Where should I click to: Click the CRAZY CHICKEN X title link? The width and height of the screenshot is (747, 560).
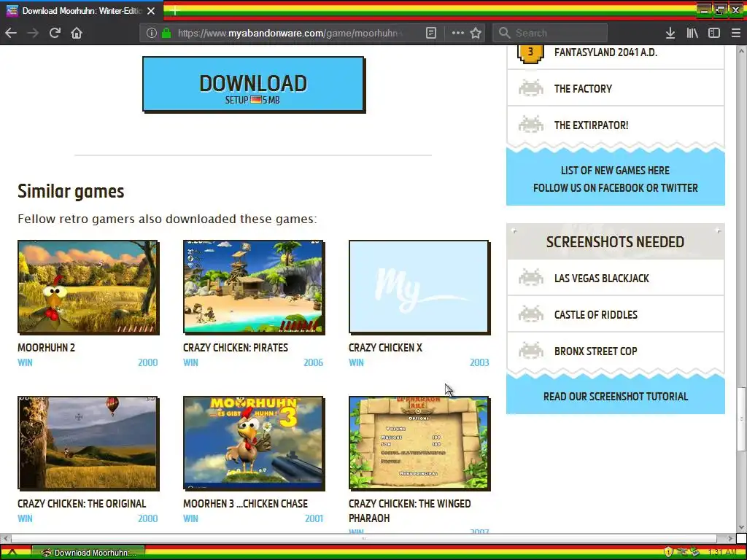coord(385,348)
